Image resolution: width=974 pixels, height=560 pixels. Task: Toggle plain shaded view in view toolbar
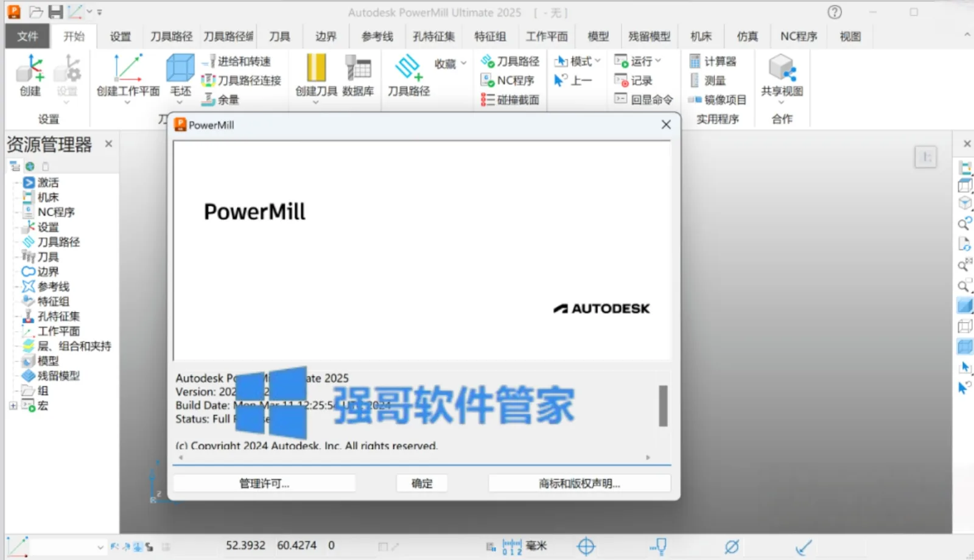point(965,305)
